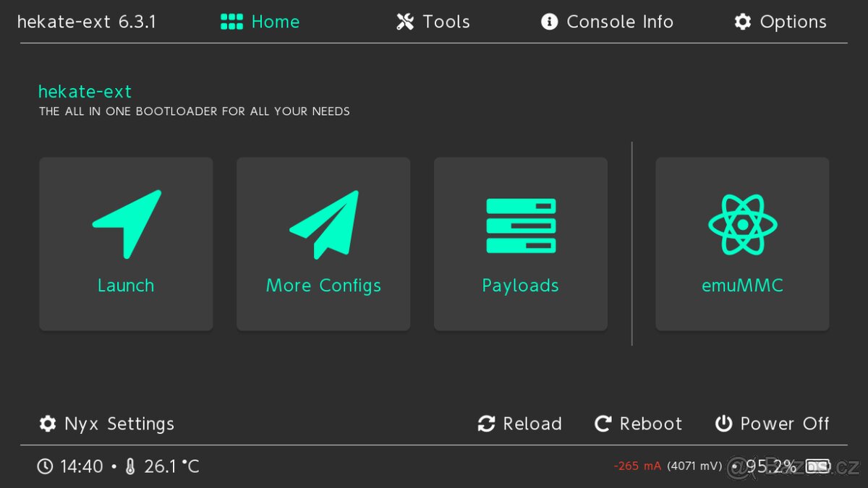The image size is (868, 488).
Task: Click the 26.1 °C temperature reading
Action: pos(171,466)
